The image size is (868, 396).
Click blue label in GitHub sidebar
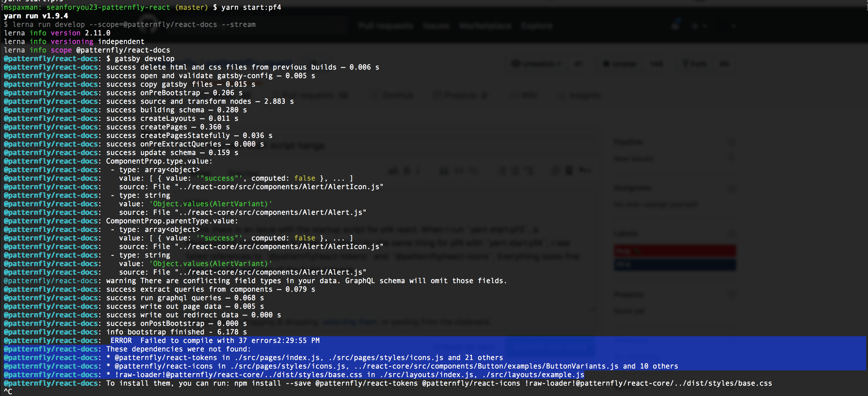click(675, 265)
